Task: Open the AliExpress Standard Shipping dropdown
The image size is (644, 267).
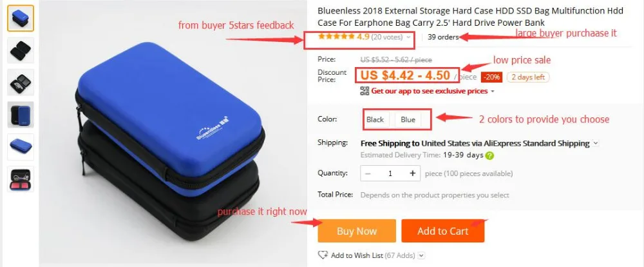Action: 596,144
